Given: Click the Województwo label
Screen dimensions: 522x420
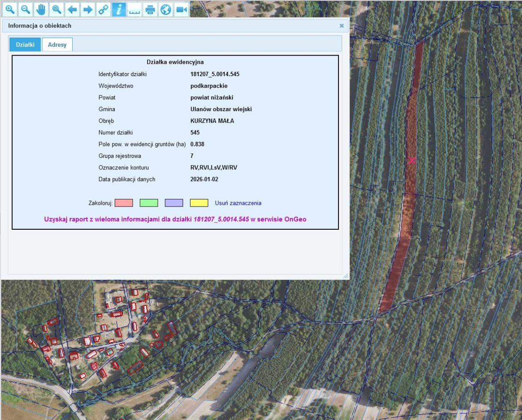Looking at the screenshot, I should pyautogui.click(x=116, y=86).
